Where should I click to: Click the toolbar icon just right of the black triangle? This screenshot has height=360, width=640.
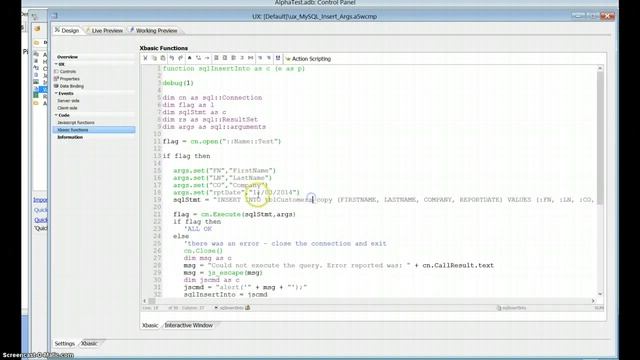(x=198, y=58)
